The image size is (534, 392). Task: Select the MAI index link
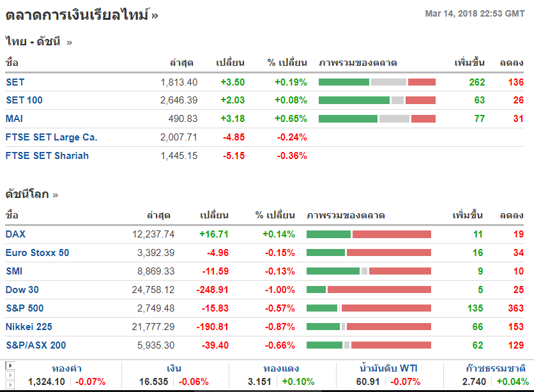click(14, 119)
